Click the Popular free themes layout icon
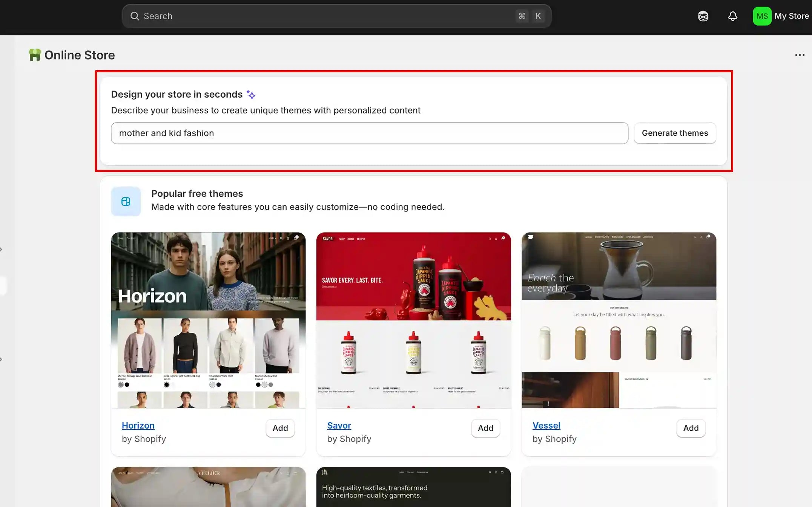This screenshot has width=812, height=507. [126, 201]
